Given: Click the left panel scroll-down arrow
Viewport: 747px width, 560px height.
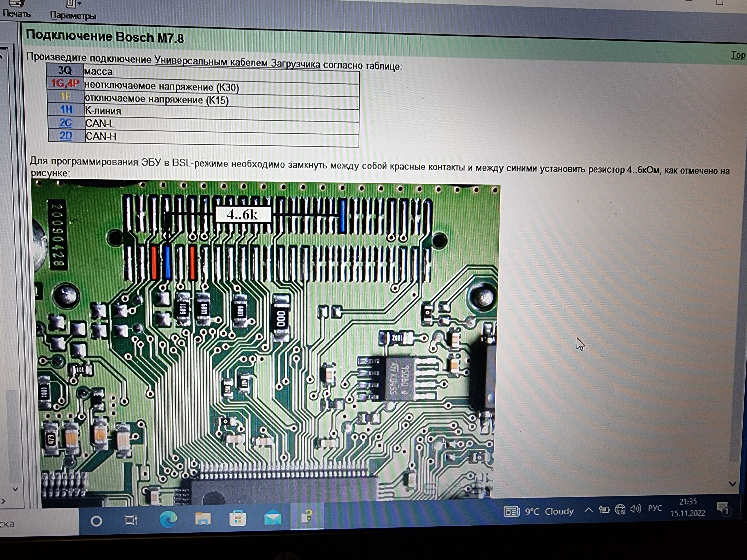Looking at the screenshot, I should coord(15,489).
